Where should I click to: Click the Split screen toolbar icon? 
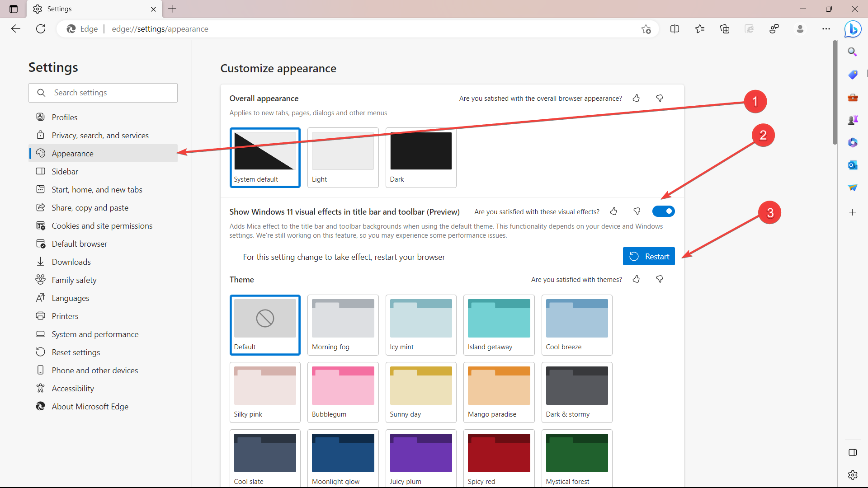tap(675, 29)
